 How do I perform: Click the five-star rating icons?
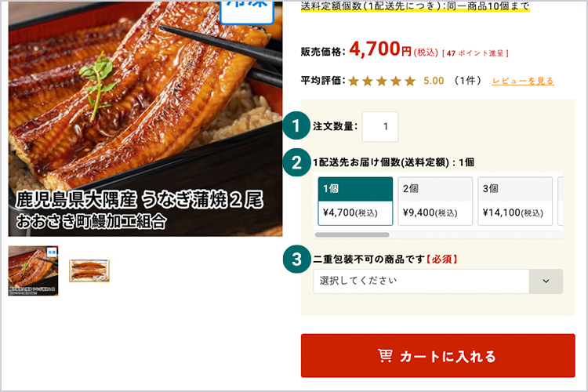382,81
